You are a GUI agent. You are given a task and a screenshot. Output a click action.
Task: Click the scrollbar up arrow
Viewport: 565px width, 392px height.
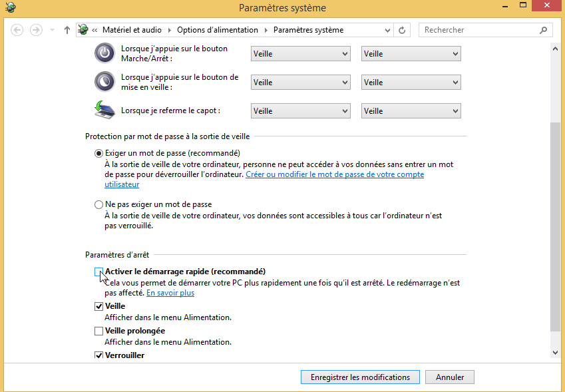click(555, 49)
